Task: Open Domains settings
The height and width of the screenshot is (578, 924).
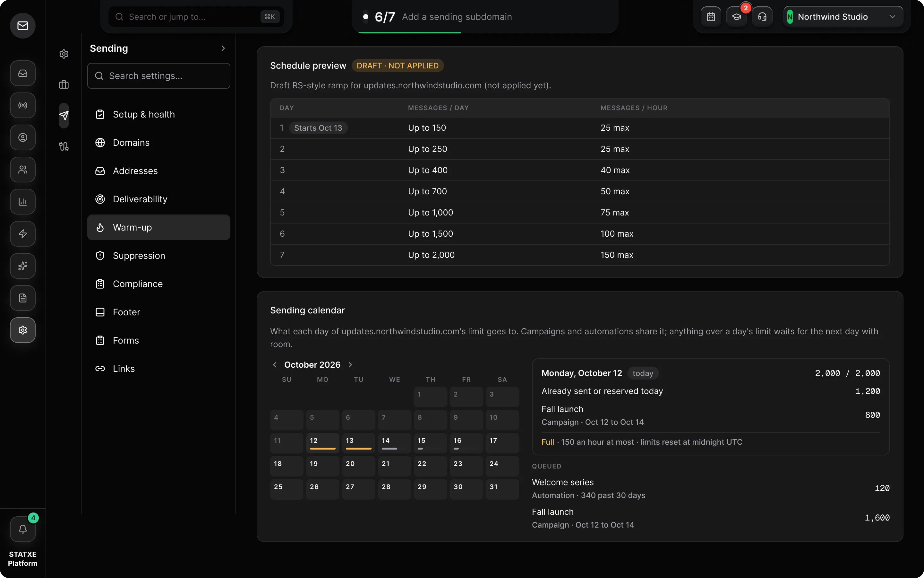Action: [x=158, y=143]
